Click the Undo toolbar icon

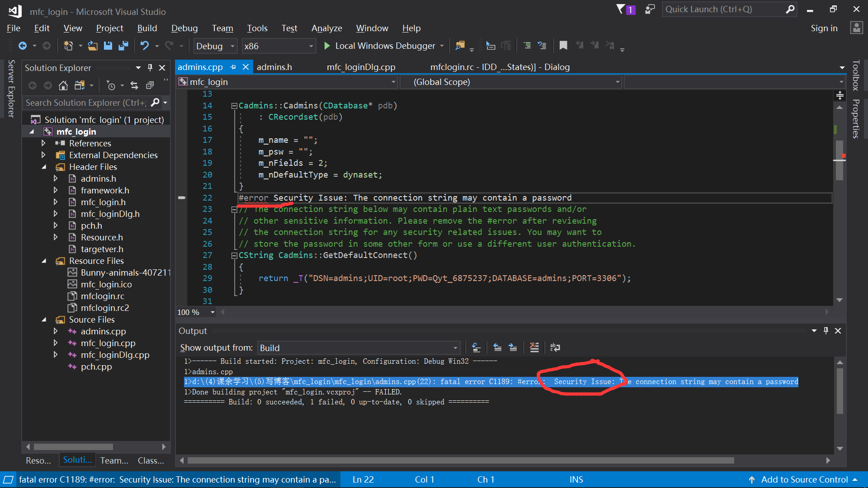[x=144, y=46]
